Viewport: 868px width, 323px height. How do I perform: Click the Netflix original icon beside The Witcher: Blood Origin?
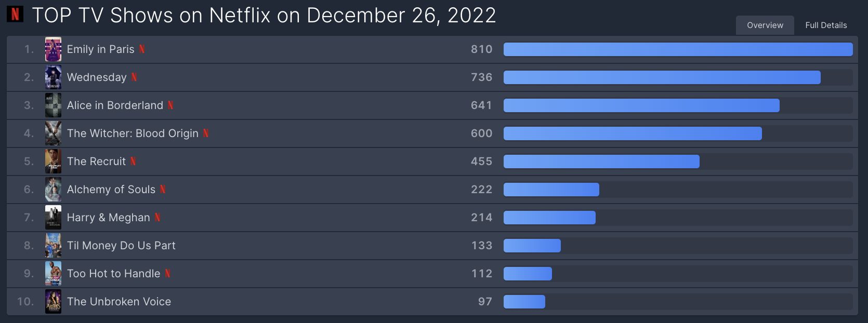(x=206, y=133)
